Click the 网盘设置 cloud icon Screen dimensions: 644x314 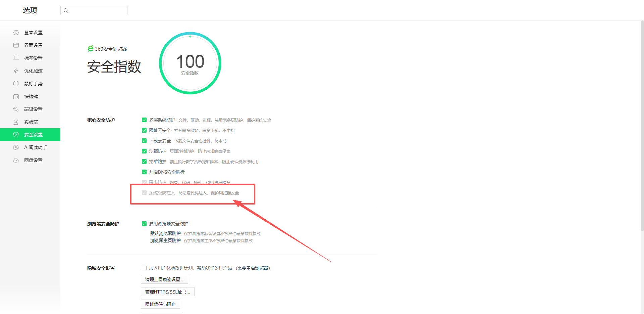tap(16, 160)
